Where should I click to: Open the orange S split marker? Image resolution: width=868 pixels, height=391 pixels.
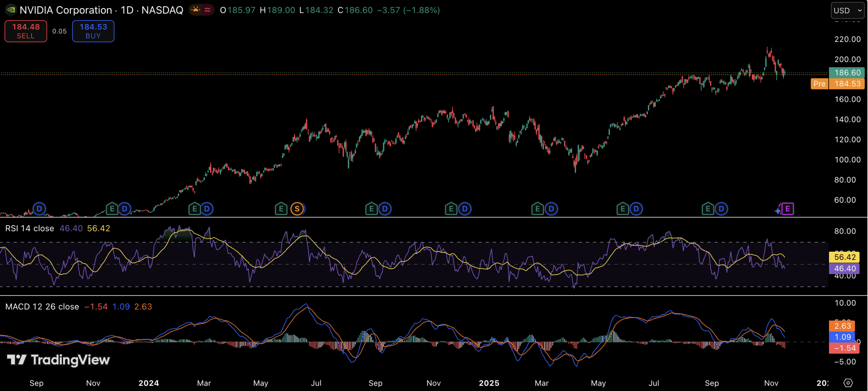coord(297,209)
